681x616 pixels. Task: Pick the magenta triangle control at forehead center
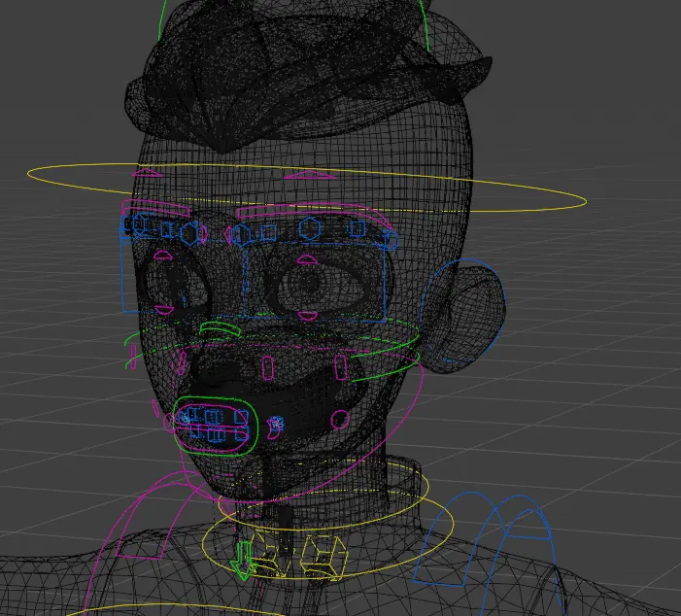(309, 175)
